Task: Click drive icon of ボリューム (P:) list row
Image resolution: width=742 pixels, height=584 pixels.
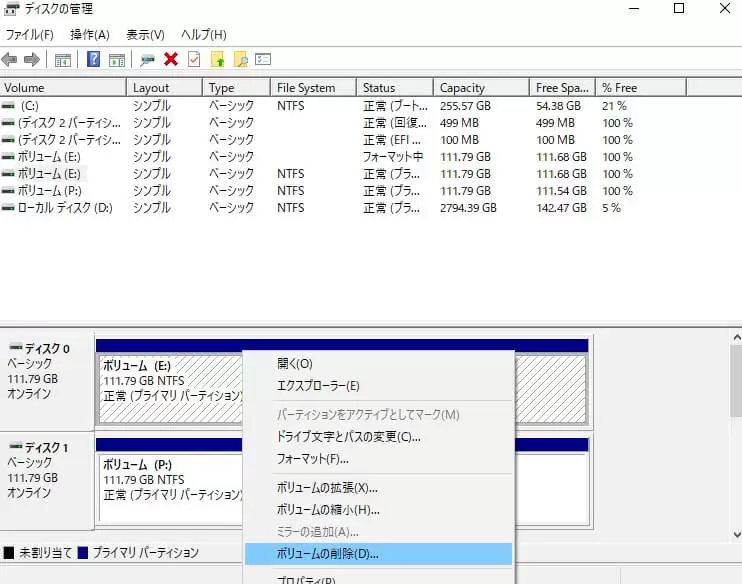Action: [x=8, y=191]
